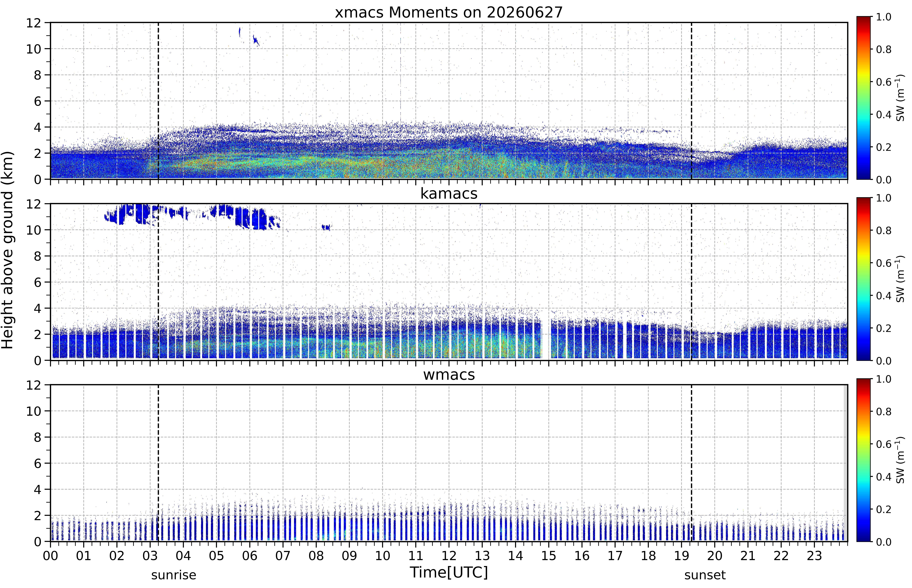
Task: Click the sunset dashed line in the xmacs panel
Action: (x=692, y=101)
